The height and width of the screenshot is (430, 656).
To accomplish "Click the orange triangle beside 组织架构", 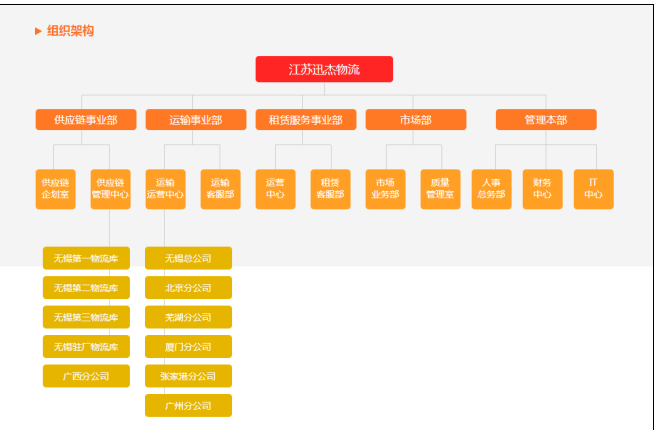I will tap(38, 31).
